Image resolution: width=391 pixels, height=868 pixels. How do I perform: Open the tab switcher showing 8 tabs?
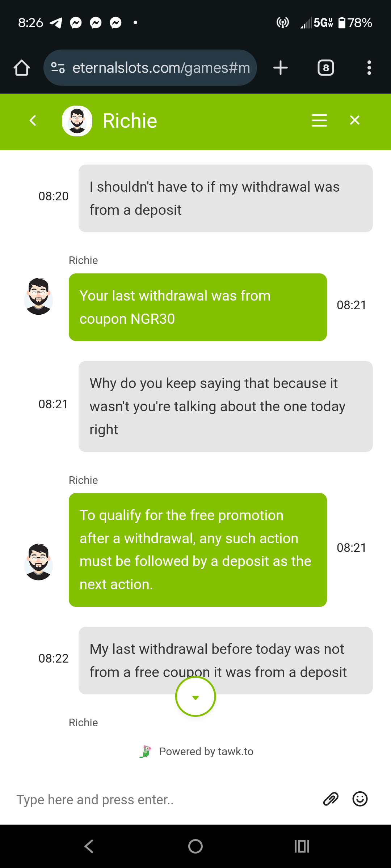(x=326, y=68)
